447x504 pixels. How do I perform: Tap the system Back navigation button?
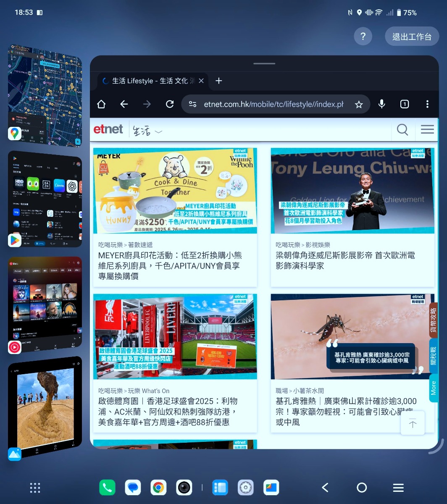pos(325,488)
